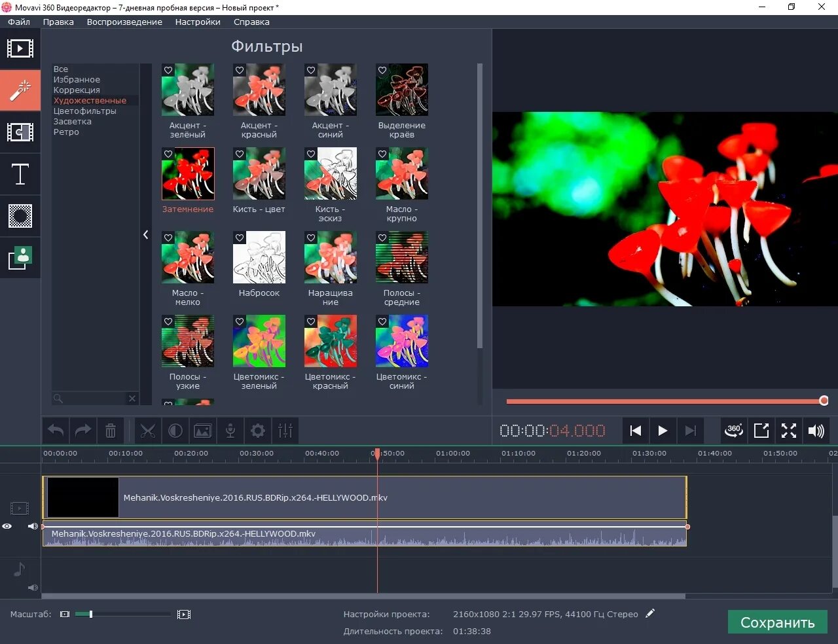The image size is (838, 644).
Task: Open the Справка menu
Action: pos(251,22)
